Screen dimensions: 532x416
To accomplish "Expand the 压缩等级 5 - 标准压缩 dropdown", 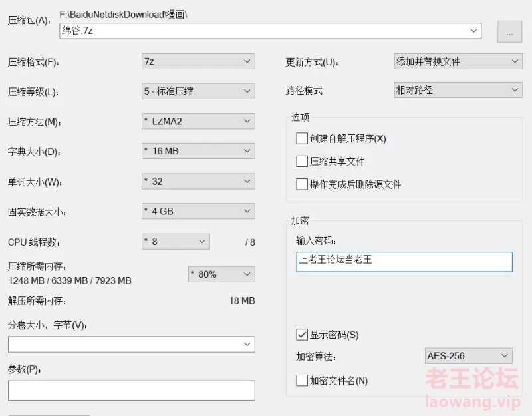I will click(x=198, y=91).
